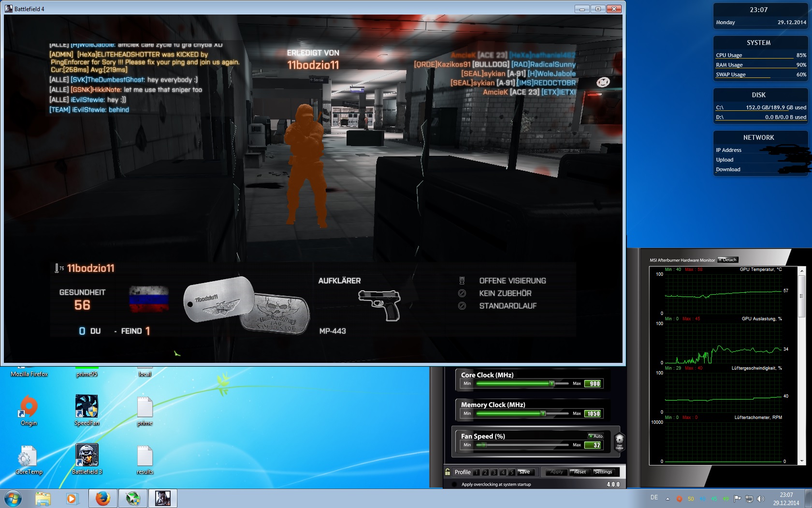Select the Battlefield 3 desktop shortcut

pyautogui.click(x=87, y=459)
